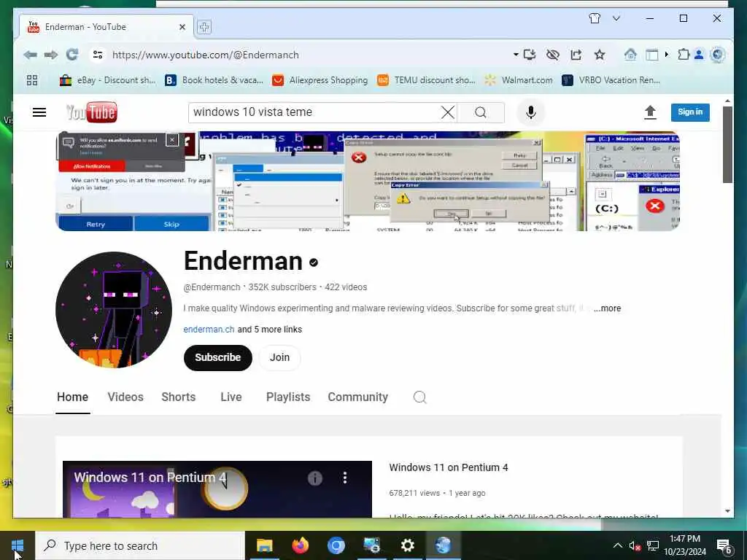747x560 pixels.
Task: Click the Join button
Action: click(279, 357)
